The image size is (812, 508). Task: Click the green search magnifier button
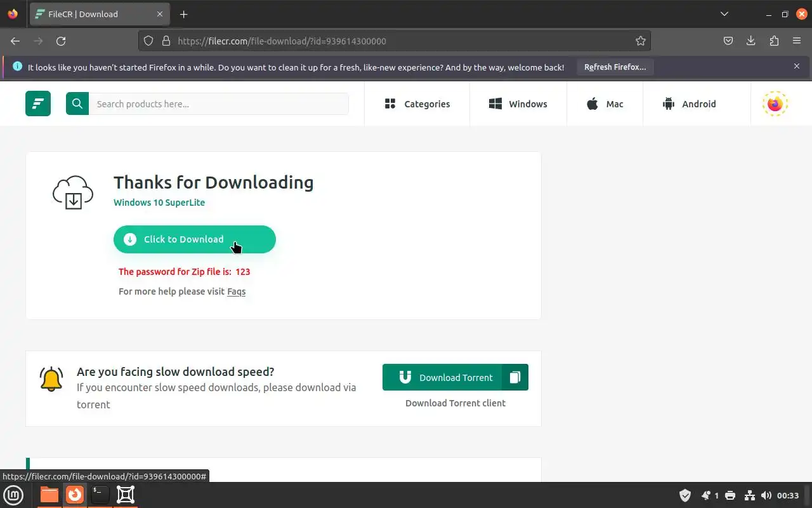coord(77,104)
